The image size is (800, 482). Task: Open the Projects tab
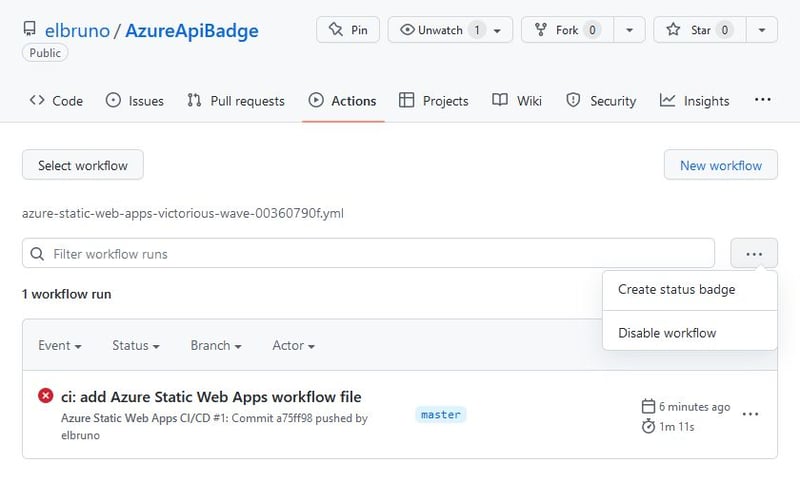pyautogui.click(x=434, y=100)
